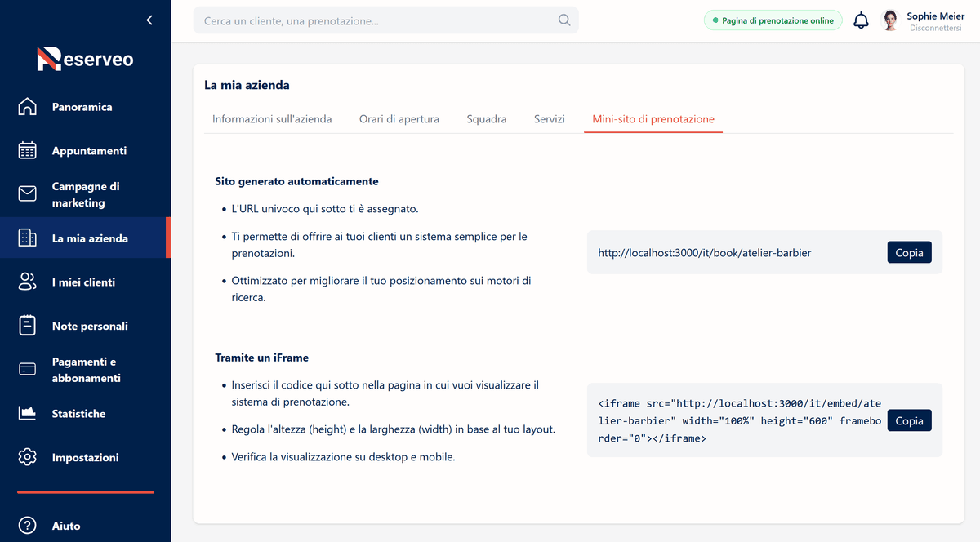
Task: Click the Panoramica home icon
Action: pyautogui.click(x=28, y=107)
